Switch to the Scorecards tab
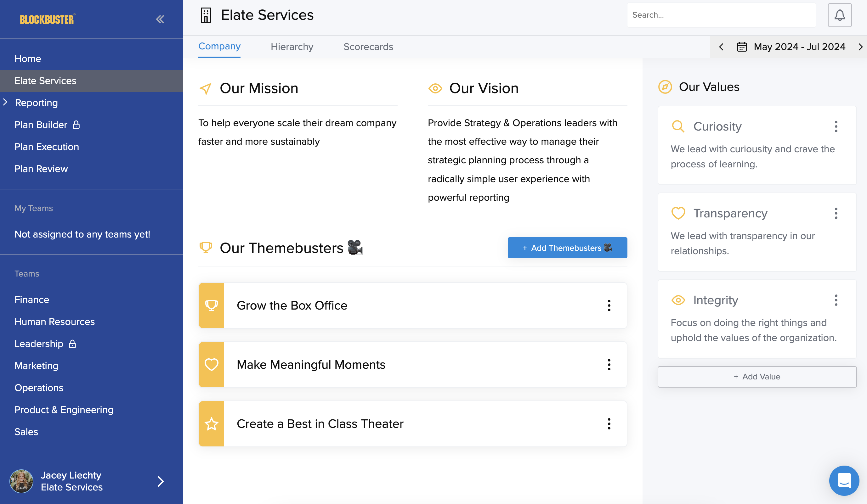 pyautogui.click(x=368, y=47)
